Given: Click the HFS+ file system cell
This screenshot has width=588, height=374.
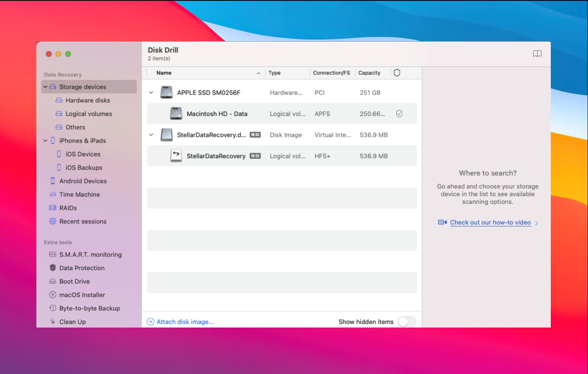Looking at the screenshot, I should [x=323, y=156].
